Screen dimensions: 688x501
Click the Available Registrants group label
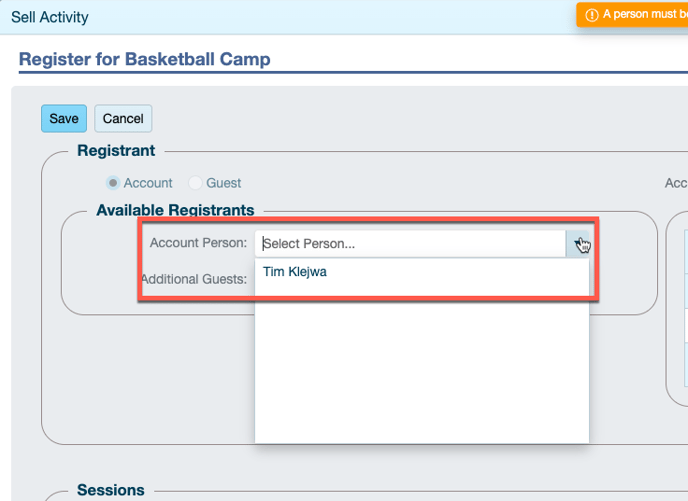[175, 210]
